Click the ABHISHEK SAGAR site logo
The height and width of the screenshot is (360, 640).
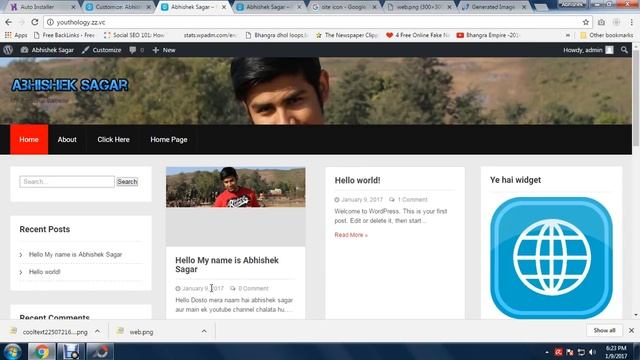(x=70, y=85)
